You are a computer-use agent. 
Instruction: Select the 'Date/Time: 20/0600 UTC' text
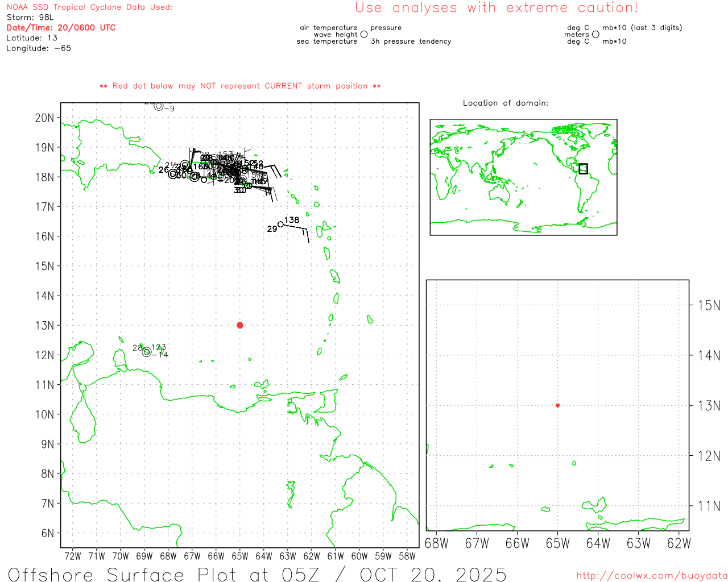(x=61, y=28)
